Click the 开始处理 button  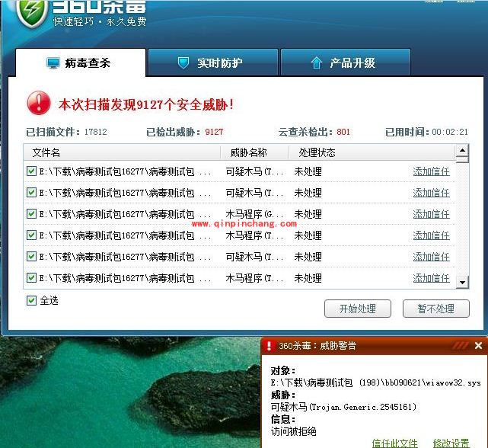point(358,309)
